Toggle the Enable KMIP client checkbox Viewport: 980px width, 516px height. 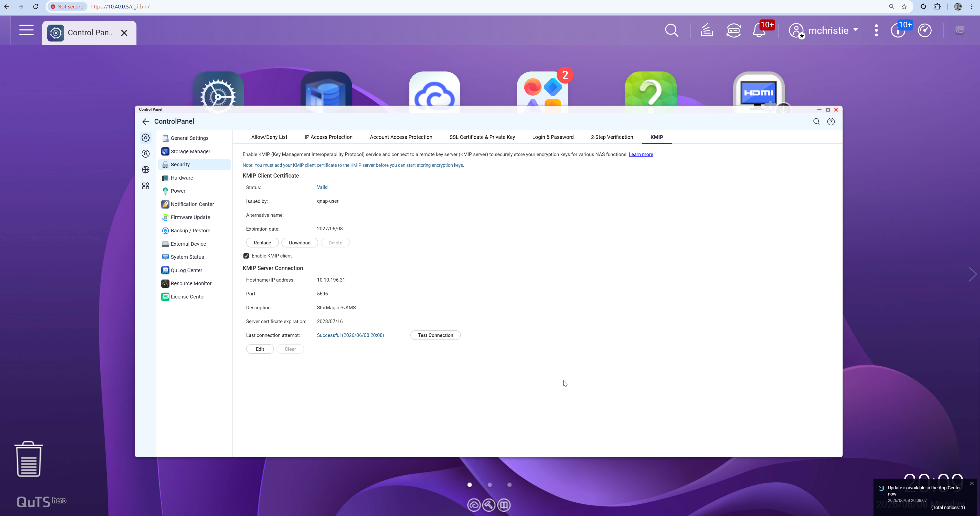[246, 256]
